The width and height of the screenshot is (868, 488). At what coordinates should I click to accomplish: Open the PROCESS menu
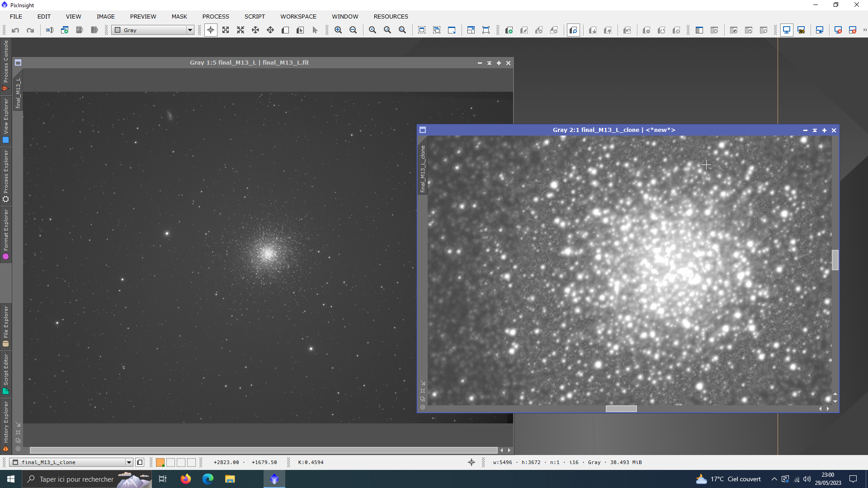pyautogui.click(x=216, y=16)
